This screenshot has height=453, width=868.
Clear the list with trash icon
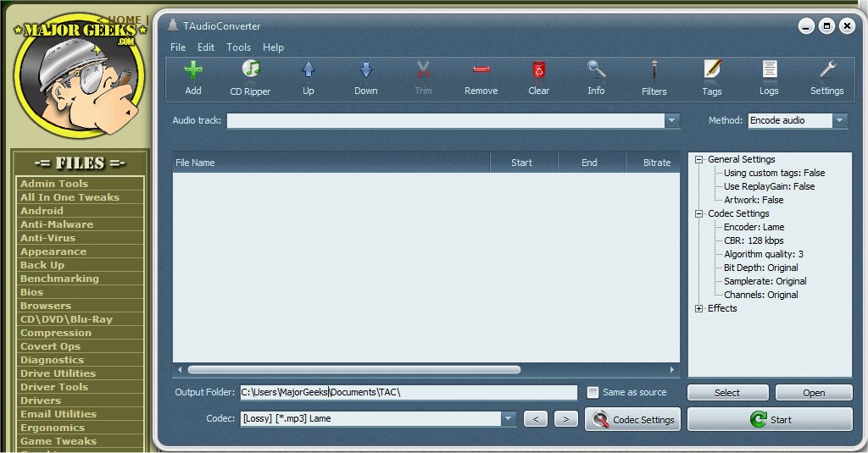[x=538, y=70]
